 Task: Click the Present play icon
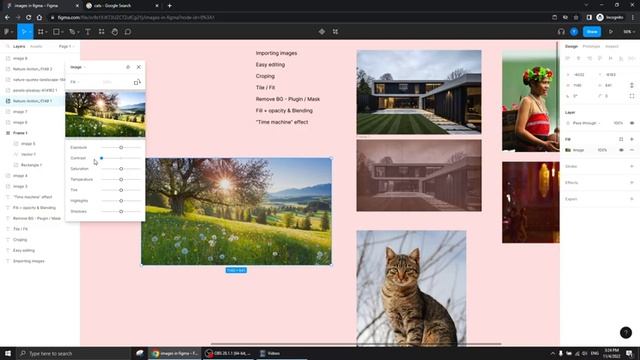click(611, 32)
